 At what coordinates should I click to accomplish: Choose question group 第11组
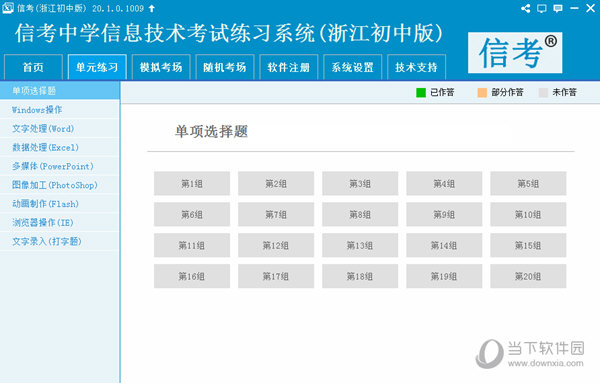[x=192, y=245]
